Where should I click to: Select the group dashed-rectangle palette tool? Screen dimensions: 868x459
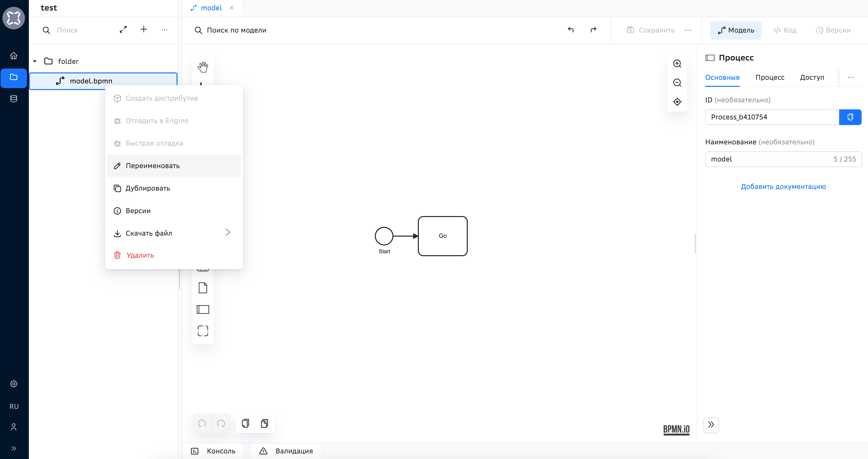[202, 331]
